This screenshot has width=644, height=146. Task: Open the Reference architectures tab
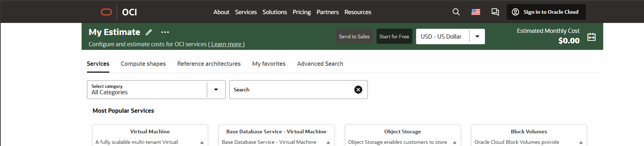click(x=209, y=64)
